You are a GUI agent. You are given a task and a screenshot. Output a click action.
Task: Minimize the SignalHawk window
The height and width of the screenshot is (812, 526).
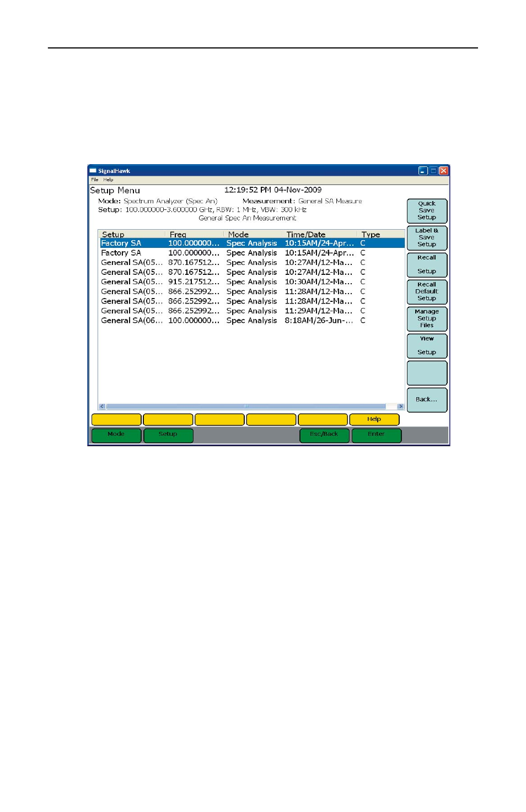(423, 171)
